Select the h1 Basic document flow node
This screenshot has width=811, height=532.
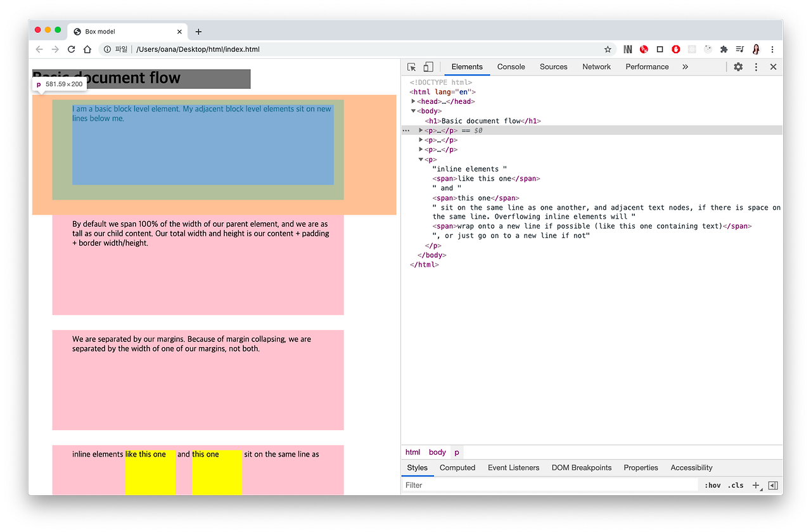coord(483,121)
